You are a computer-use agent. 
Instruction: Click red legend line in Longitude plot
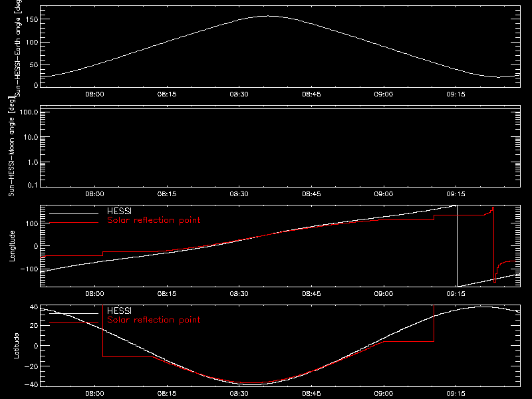(74, 223)
